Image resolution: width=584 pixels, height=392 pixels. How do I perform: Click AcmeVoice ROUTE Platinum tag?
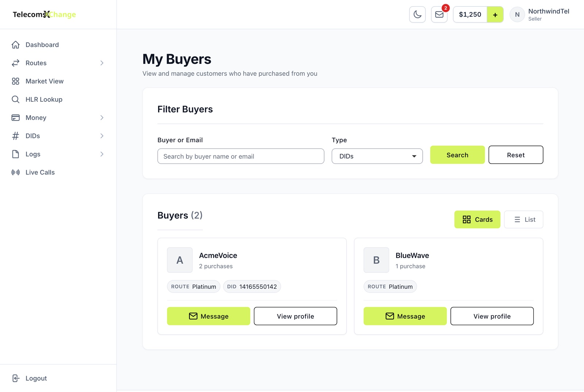click(193, 287)
